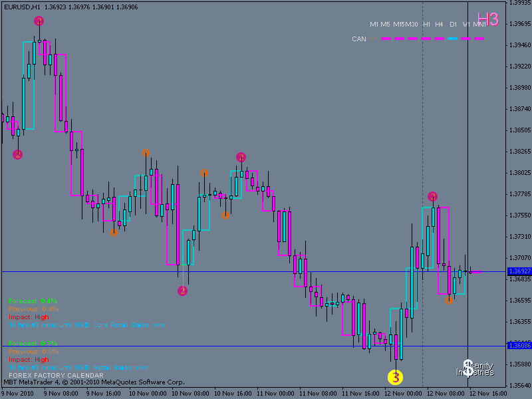Click the M15 timeframe label
Image resolution: width=532 pixels, height=399 pixels.
click(x=399, y=25)
